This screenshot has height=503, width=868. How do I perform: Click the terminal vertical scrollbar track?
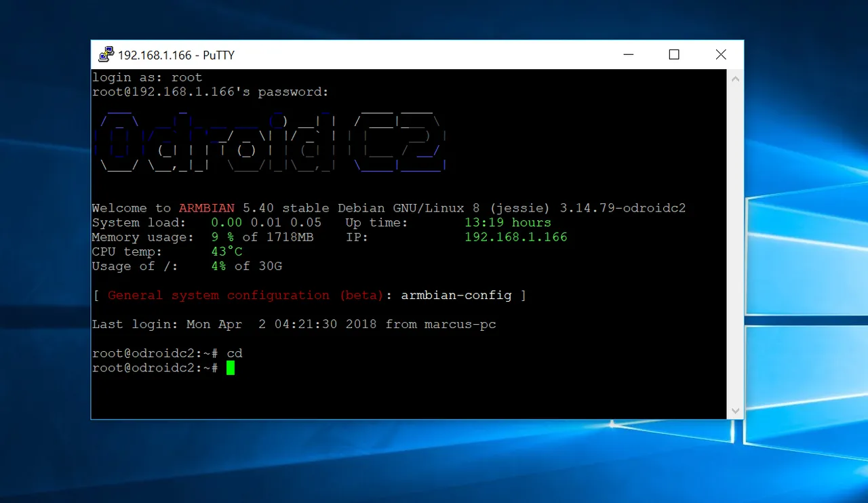point(735,244)
